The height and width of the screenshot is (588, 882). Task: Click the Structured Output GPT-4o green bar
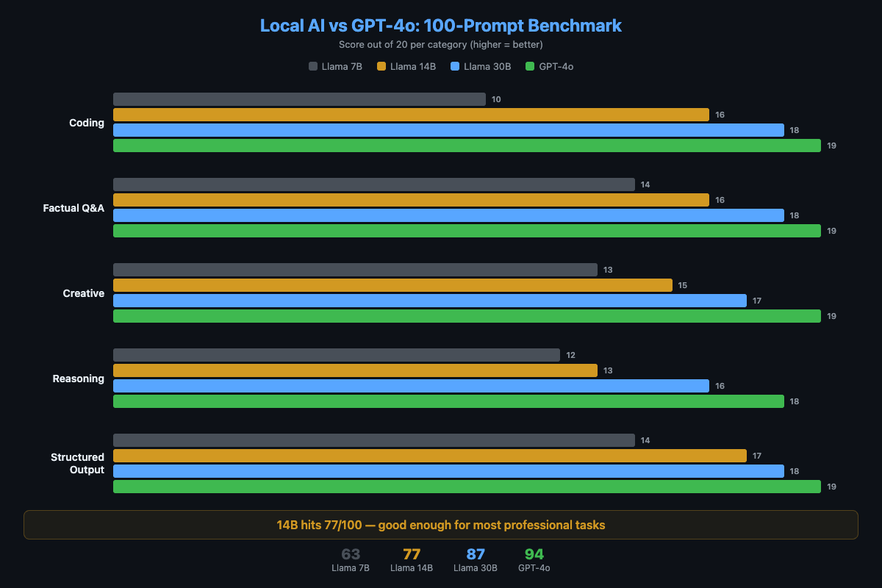467,487
